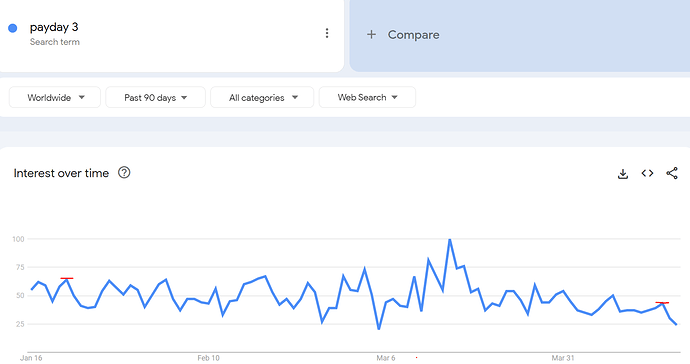Click the plus icon beside Compare

371,34
